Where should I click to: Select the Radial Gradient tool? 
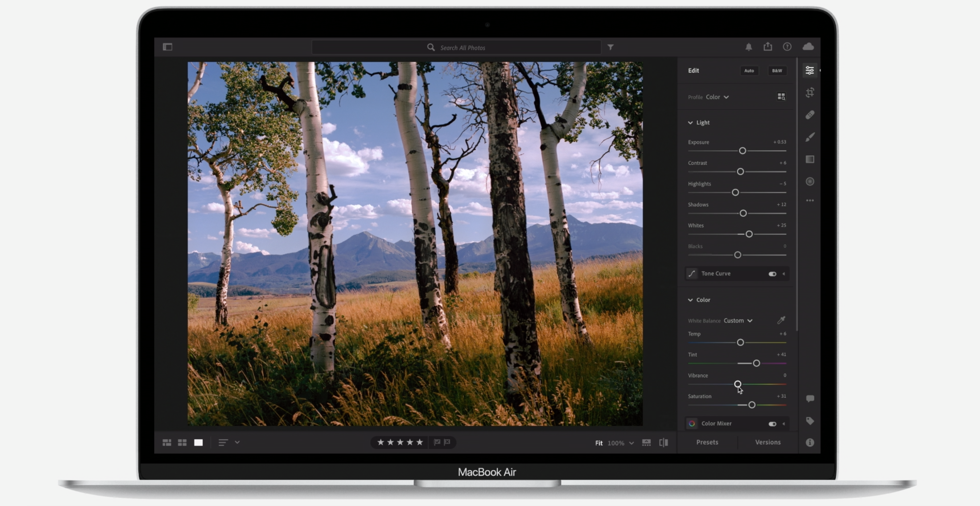(810, 182)
